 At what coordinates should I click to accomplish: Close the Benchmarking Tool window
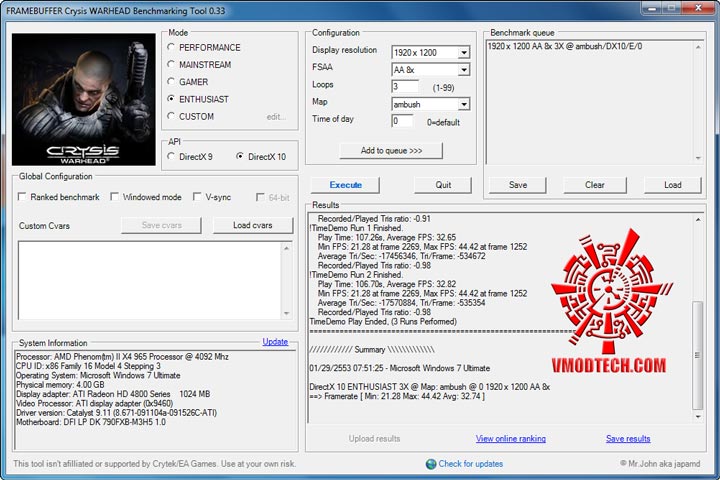(x=698, y=8)
